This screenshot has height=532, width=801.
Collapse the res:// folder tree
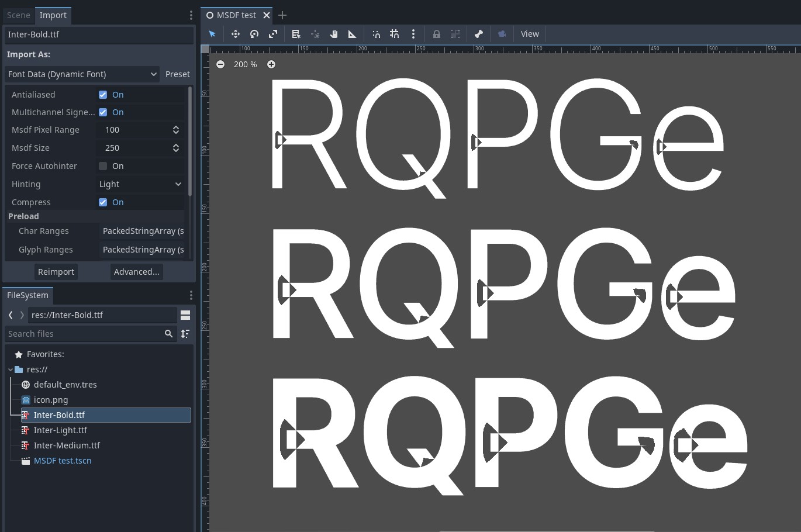click(x=10, y=369)
